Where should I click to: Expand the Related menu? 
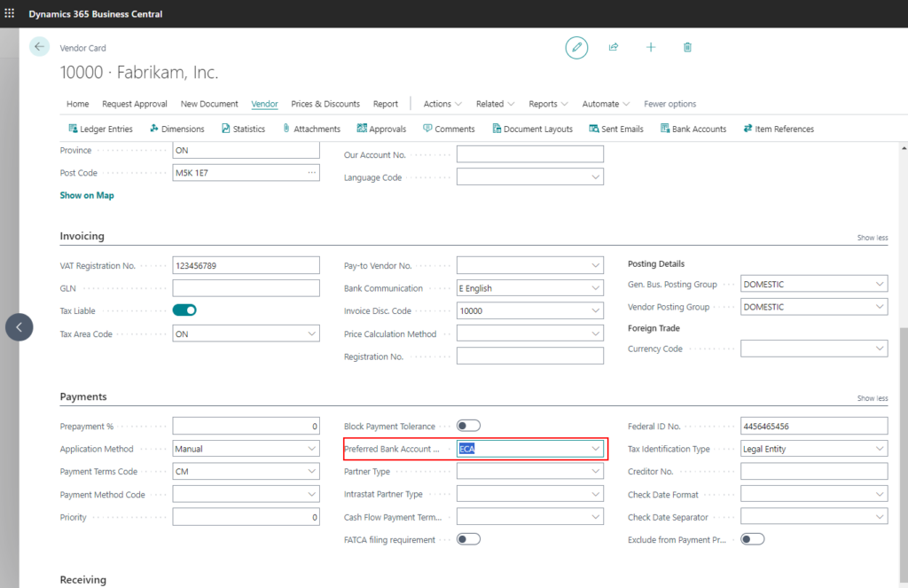[x=495, y=104]
